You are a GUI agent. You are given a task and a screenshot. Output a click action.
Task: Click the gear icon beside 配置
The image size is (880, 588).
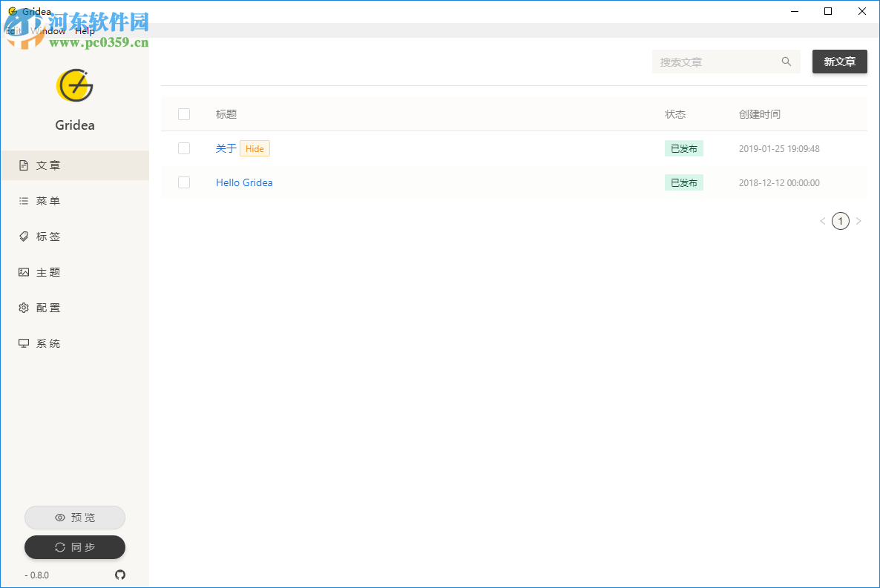(24, 308)
